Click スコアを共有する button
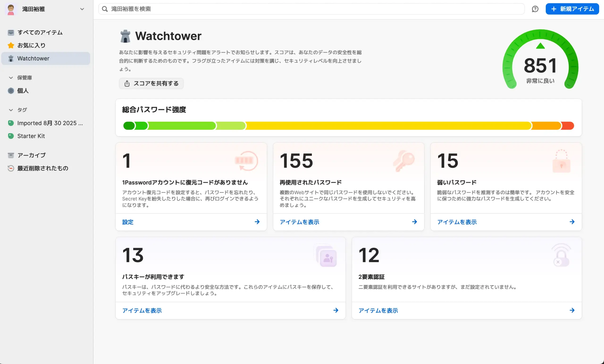The image size is (604, 364). coord(151,83)
